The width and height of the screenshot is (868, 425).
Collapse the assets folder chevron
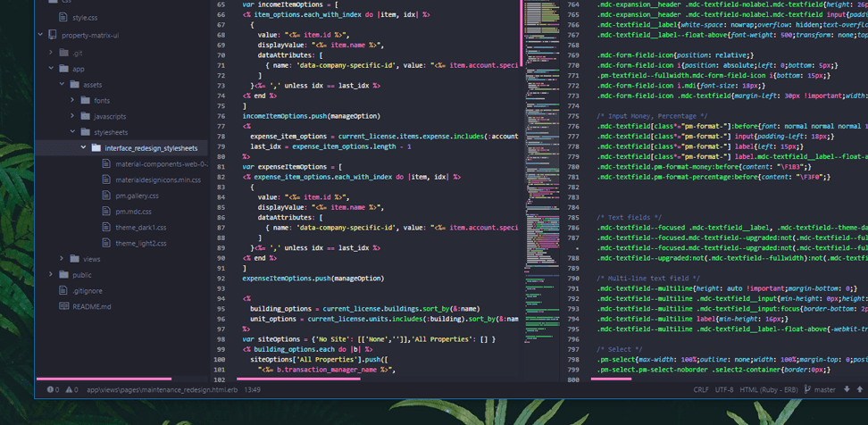[62, 85]
